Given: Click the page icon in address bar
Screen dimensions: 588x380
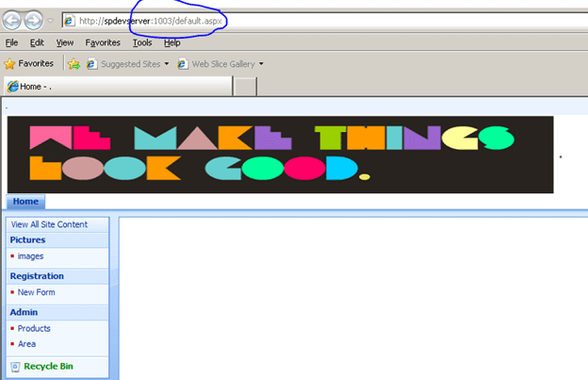Looking at the screenshot, I should [x=69, y=21].
